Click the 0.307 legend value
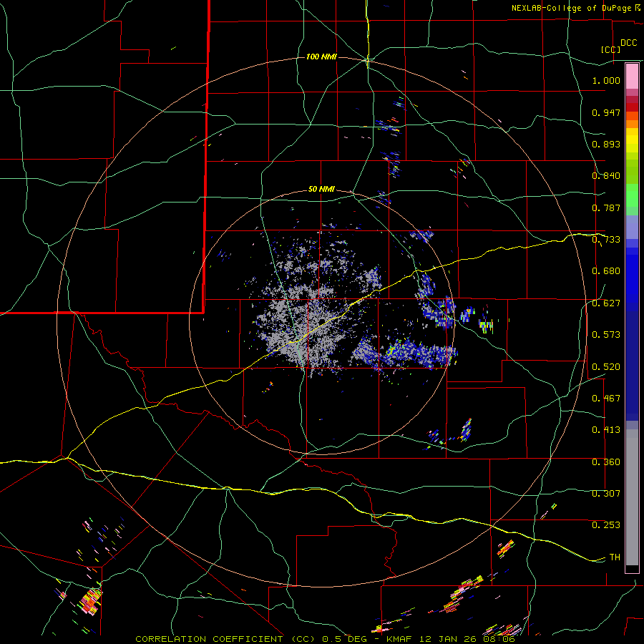Viewport: 644px width, 644px height. tap(606, 494)
